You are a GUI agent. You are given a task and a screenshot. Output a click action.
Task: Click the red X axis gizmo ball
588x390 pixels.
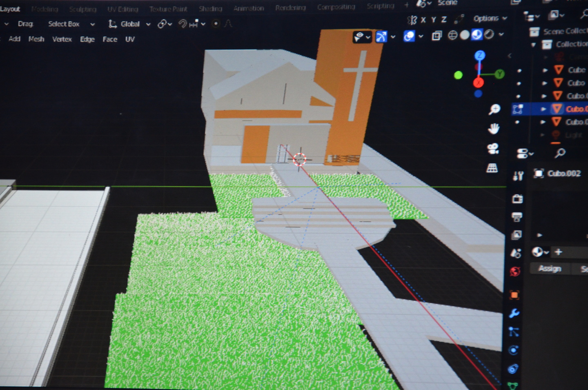click(x=478, y=83)
